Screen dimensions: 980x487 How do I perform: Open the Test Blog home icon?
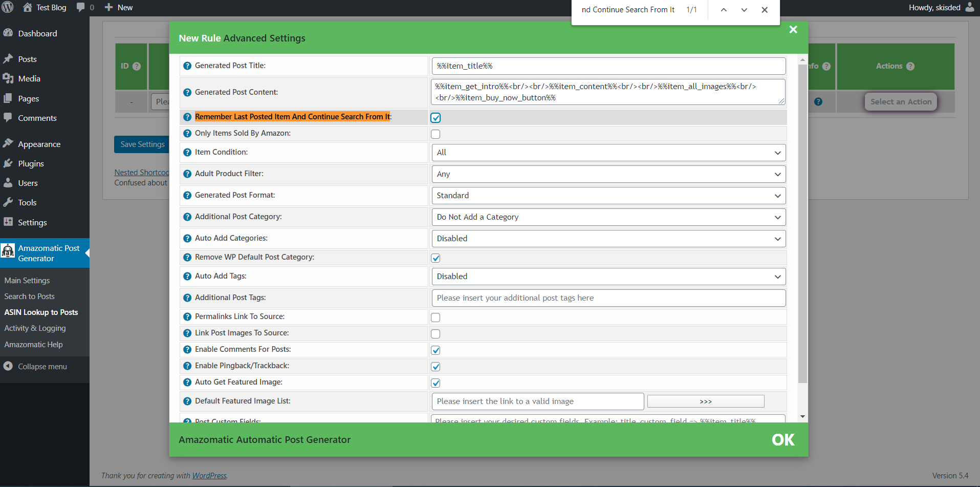click(x=28, y=7)
